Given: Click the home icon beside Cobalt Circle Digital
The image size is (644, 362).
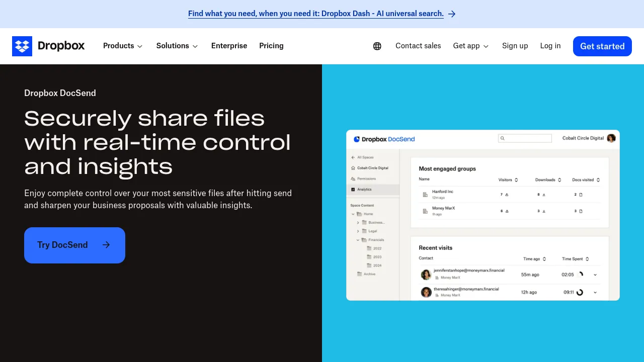Looking at the screenshot, I should 353,168.
